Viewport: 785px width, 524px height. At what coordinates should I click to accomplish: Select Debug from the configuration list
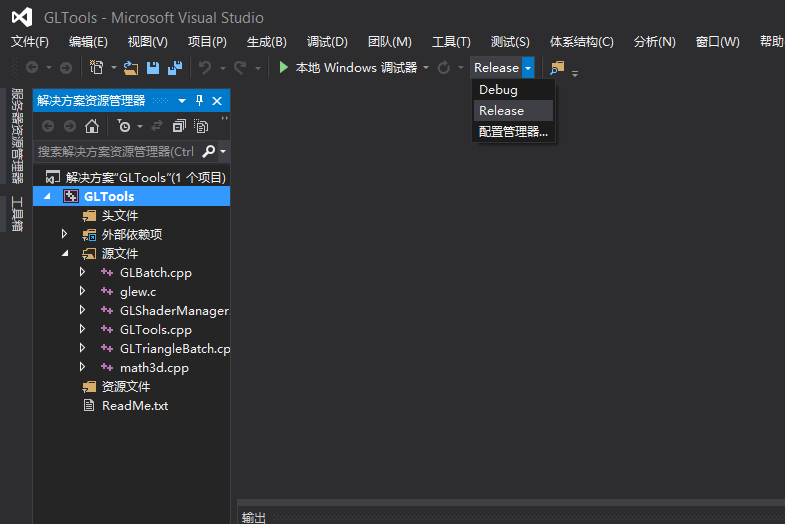(x=498, y=90)
